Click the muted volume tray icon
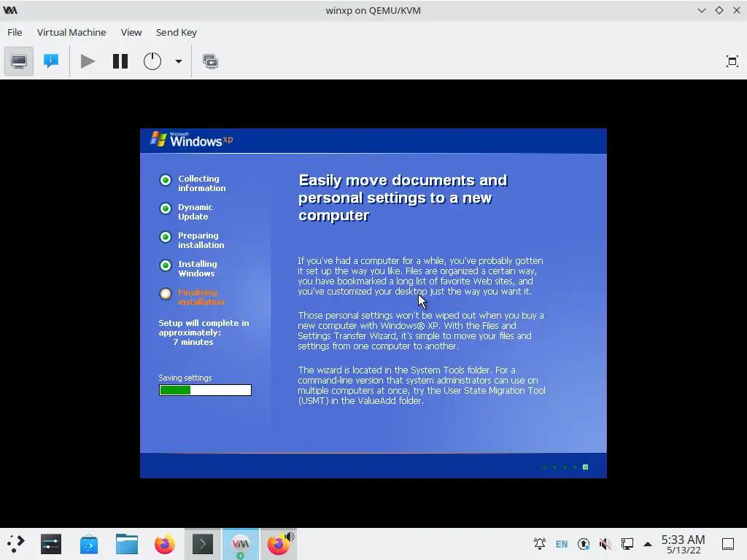Image resolution: width=747 pixels, height=560 pixels. click(605, 544)
